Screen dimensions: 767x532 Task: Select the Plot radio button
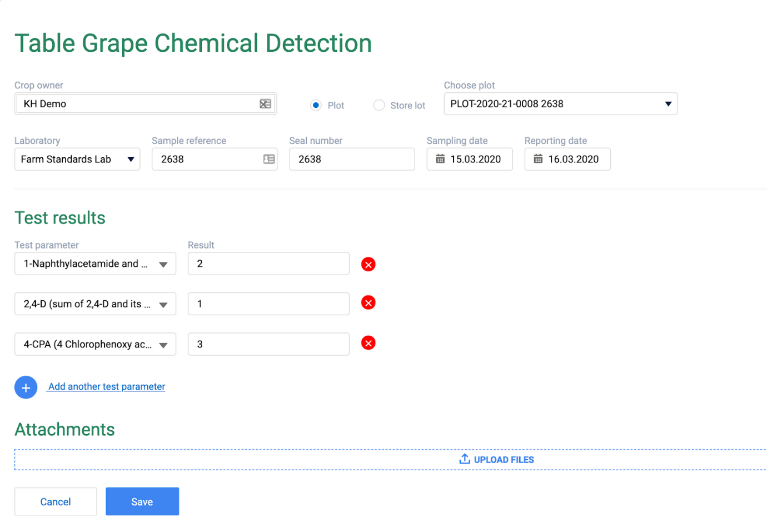click(x=316, y=105)
